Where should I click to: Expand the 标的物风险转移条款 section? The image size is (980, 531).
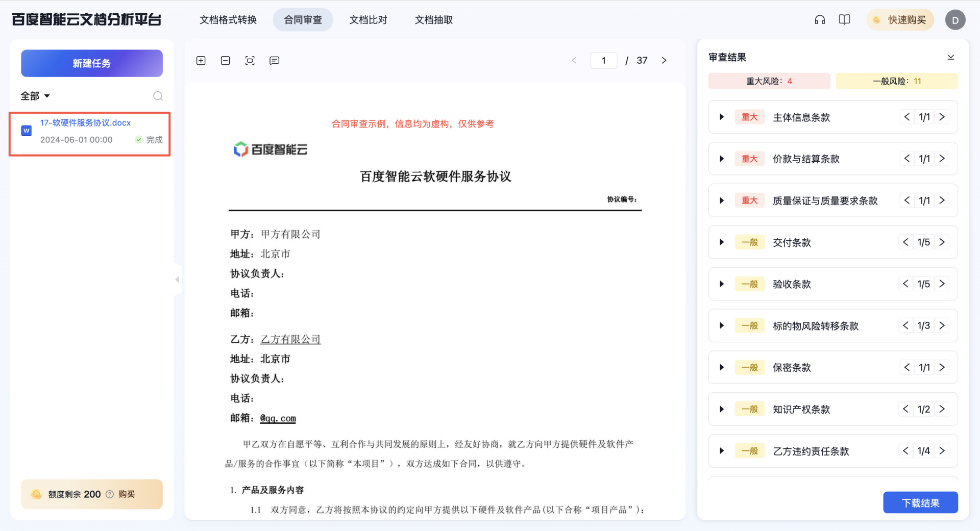click(x=722, y=325)
